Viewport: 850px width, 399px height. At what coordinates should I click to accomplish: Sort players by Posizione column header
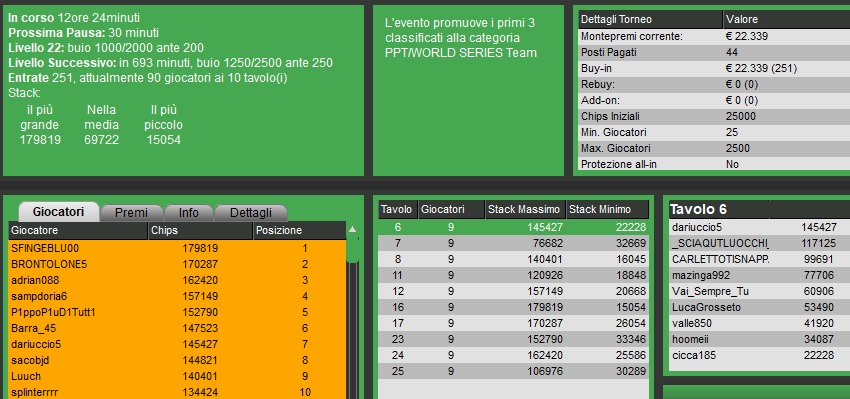299,230
